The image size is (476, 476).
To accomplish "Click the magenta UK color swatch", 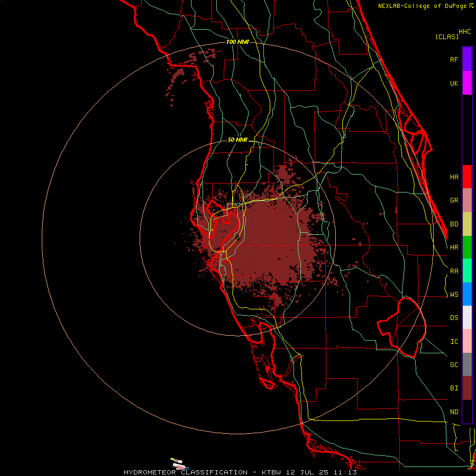I will pos(467,83).
